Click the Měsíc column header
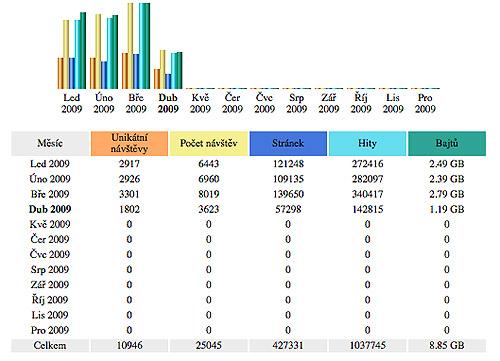500x361 pixels. (x=50, y=143)
